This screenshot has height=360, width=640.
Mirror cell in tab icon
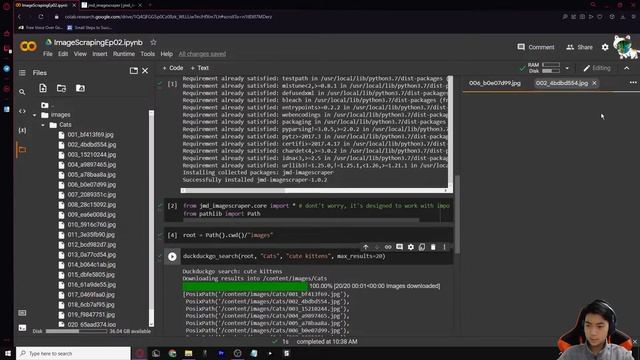tap(422, 247)
